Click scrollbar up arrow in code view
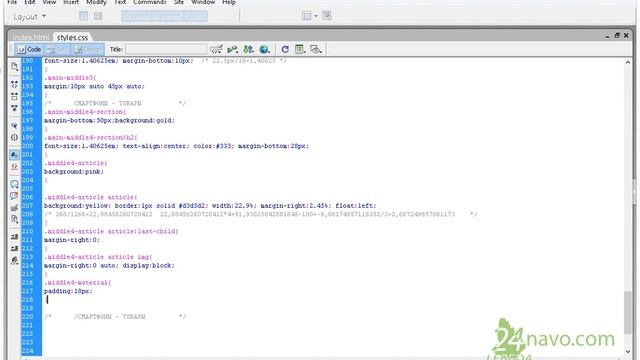Viewport: 640px width, 360px height. click(628, 62)
